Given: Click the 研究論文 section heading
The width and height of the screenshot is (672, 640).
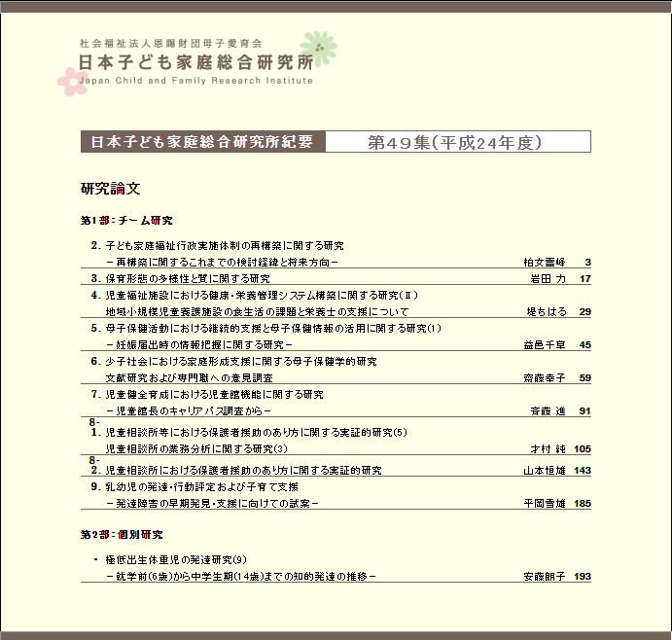Looking at the screenshot, I should click(111, 188).
